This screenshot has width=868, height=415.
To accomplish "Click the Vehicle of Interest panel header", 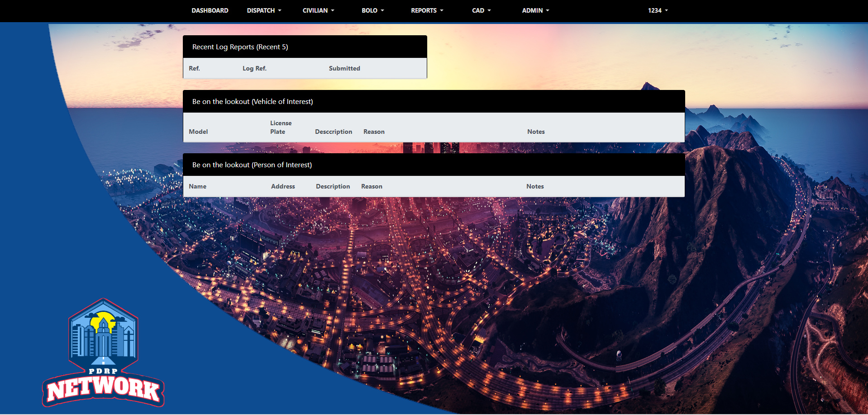I will point(434,101).
